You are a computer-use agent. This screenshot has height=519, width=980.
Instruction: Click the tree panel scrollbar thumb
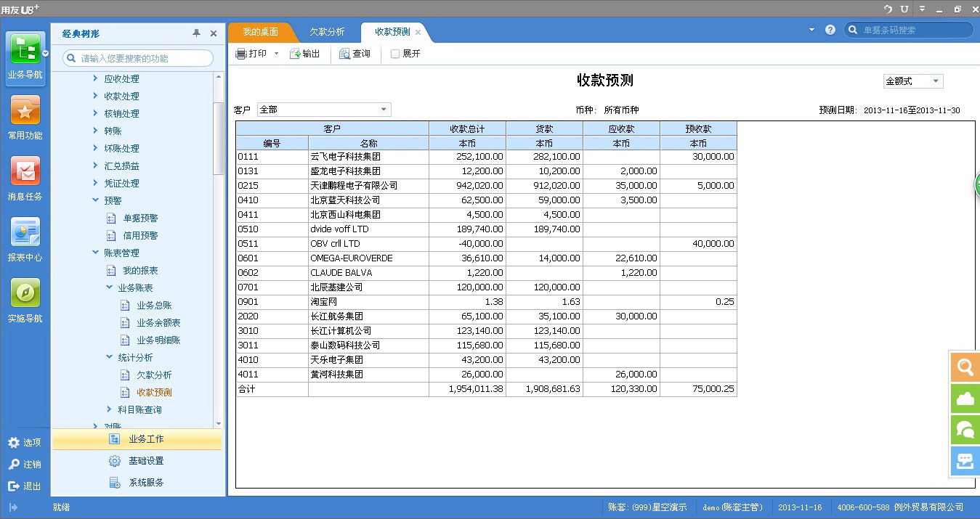(x=219, y=138)
